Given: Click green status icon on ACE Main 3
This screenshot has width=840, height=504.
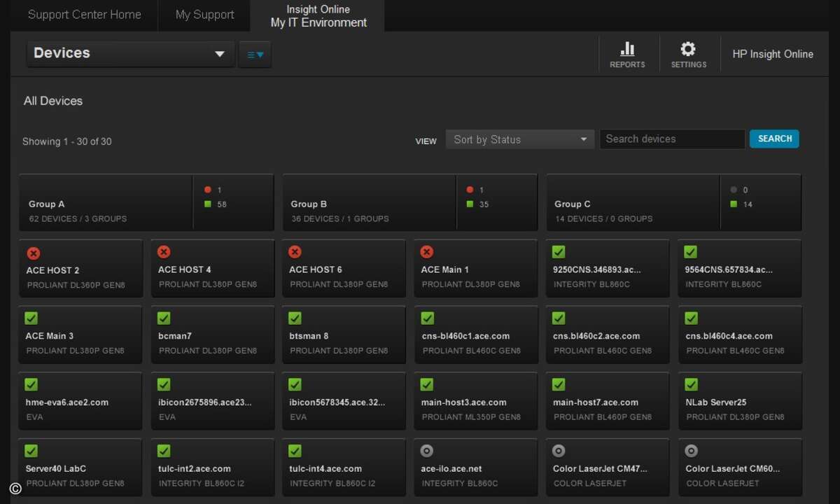Looking at the screenshot, I should coord(31,318).
